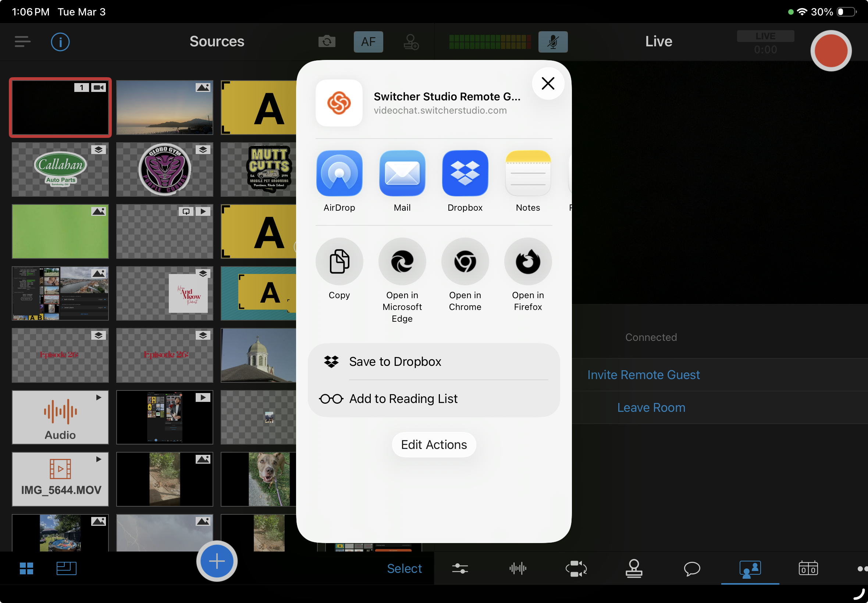The height and width of the screenshot is (603, 868).
Task: Open link in Chrome
Action: [465, 261]
